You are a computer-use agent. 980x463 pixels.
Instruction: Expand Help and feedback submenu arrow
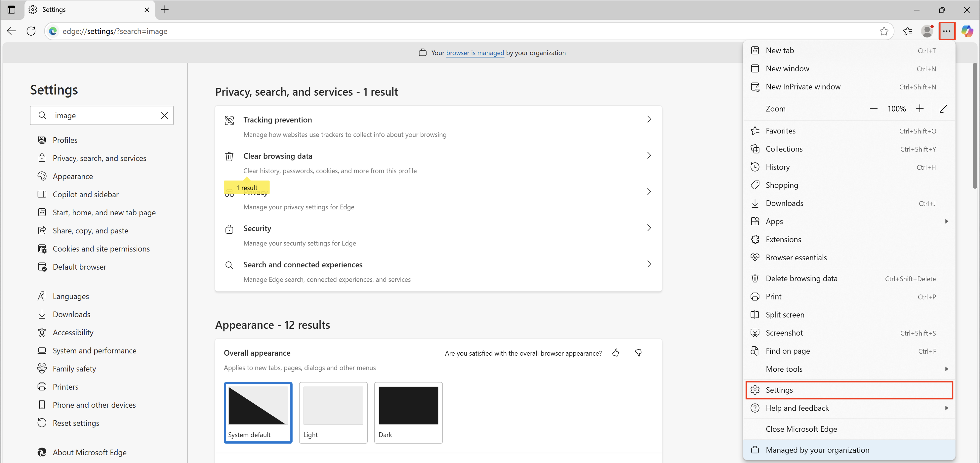click(947, 408)
